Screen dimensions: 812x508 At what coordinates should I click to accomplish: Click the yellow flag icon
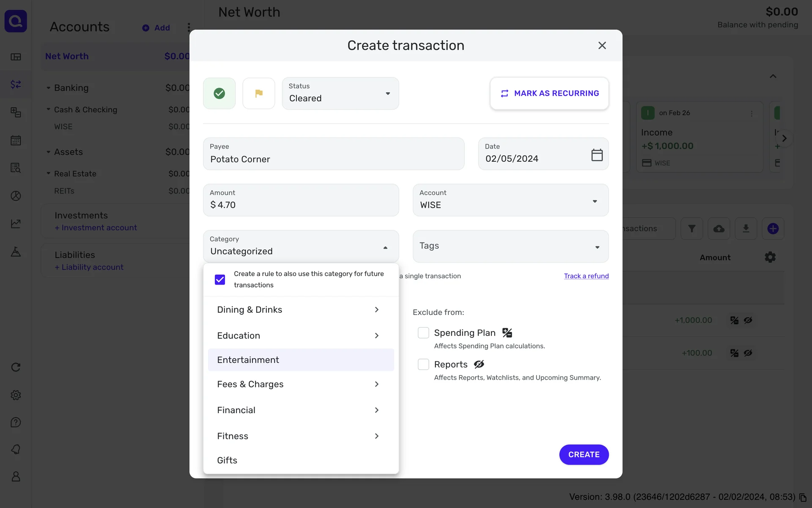259,94
